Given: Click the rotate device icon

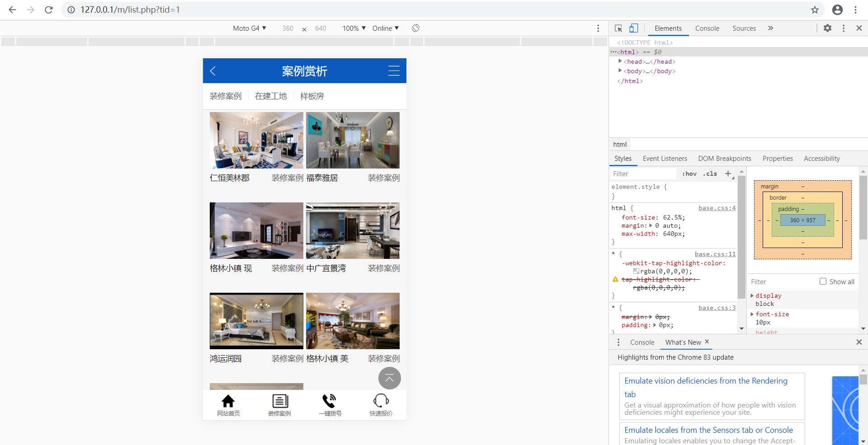Looking at the screenshot, I should (415, 28).
